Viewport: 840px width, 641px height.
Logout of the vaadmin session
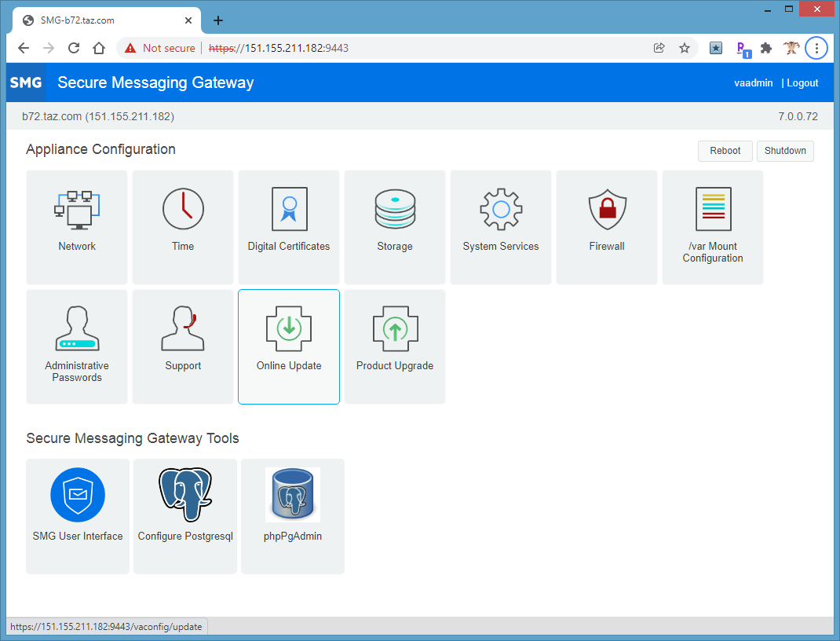(802, 82)
